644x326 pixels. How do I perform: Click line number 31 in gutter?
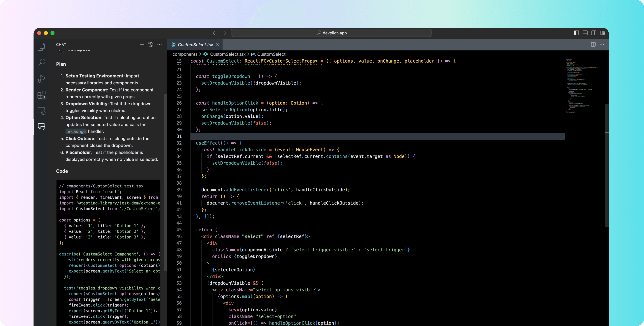(179, 136)
